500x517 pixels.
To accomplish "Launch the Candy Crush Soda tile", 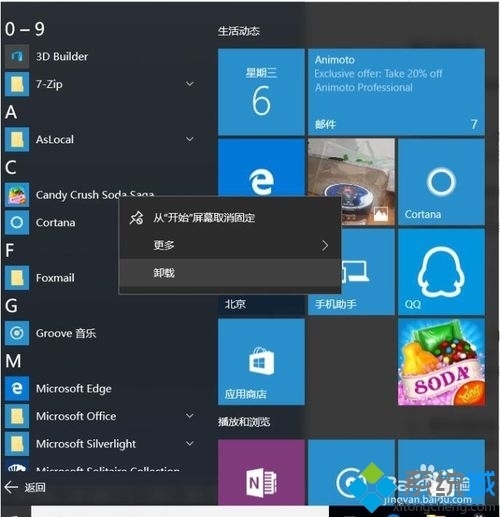I will click(441, 362).
